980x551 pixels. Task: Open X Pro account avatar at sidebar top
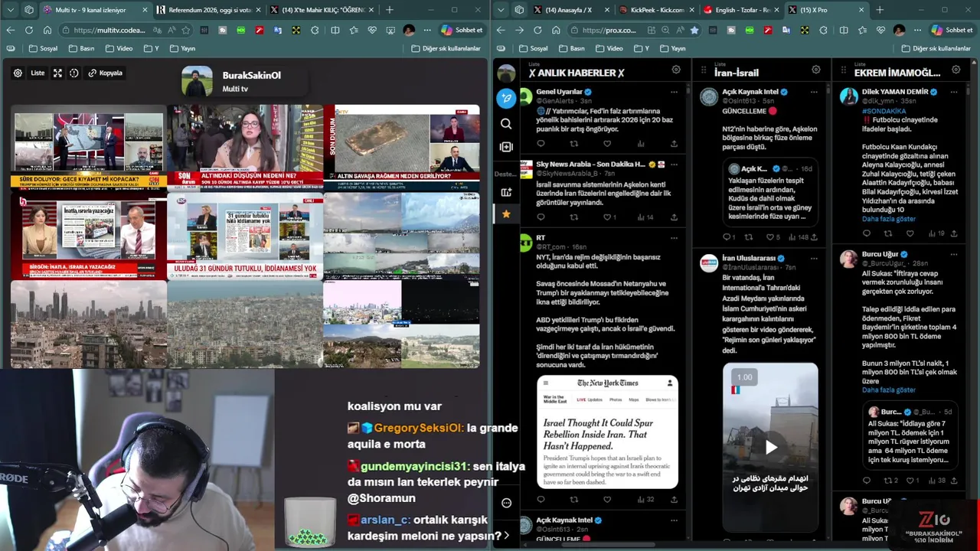(506, 73)
